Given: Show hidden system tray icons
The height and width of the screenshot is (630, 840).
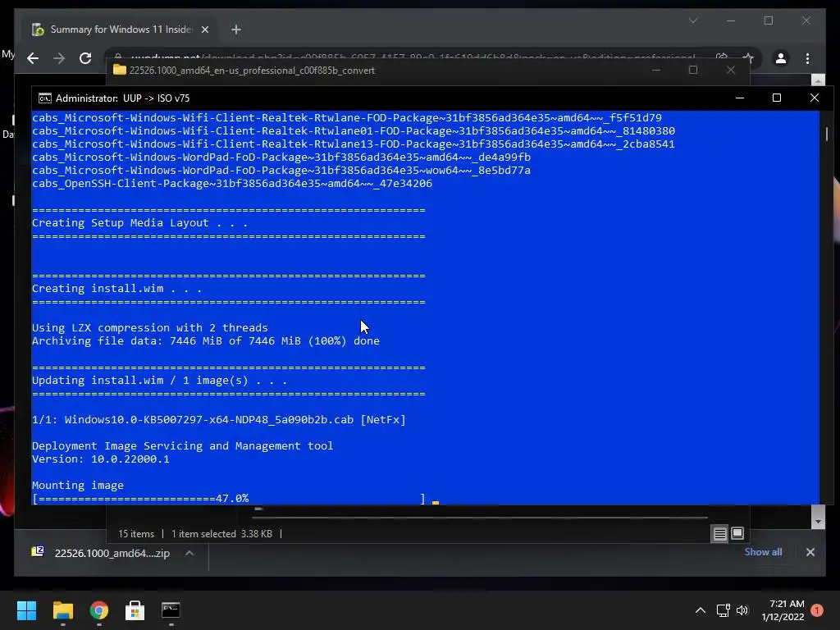Looking at the screenshot, I should (701, 610).
